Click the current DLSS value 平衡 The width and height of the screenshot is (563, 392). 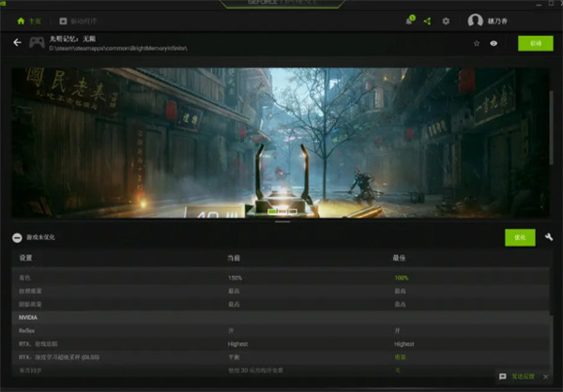(234, 357)
